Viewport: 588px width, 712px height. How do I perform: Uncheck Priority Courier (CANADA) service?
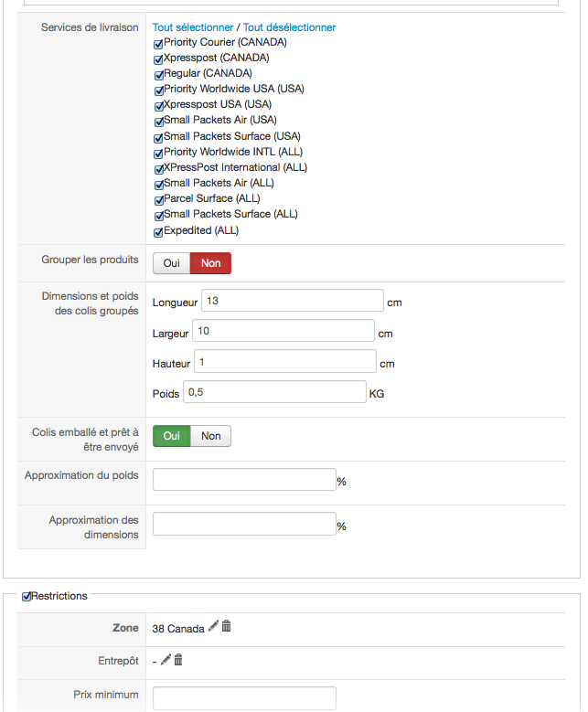pyautogui.click(x=158, y=44)
